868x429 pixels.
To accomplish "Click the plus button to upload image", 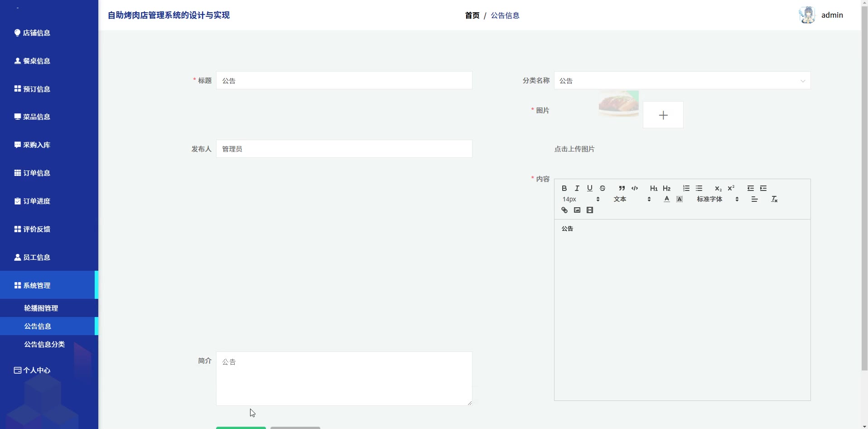I will (663, 115).
